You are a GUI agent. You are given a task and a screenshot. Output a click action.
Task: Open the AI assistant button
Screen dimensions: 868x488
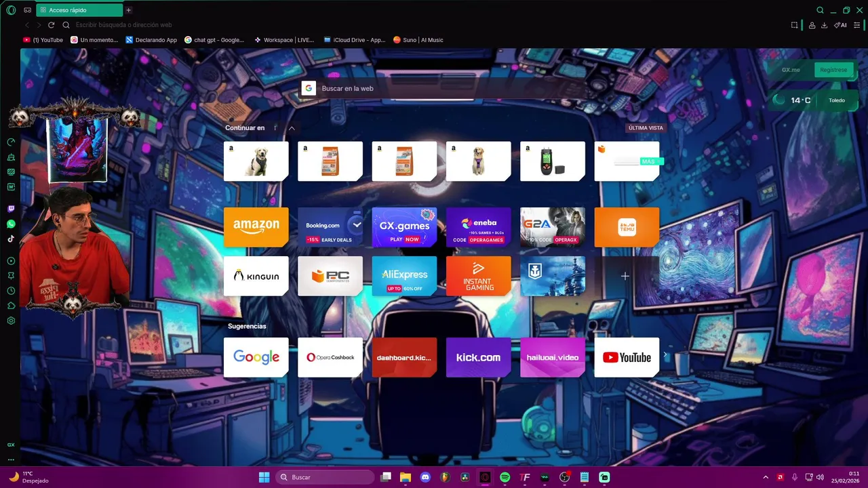(840, 25)
